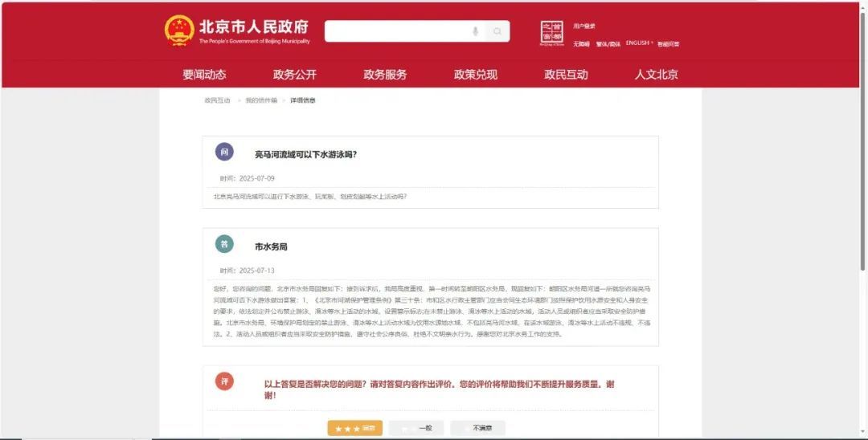The width and height of the screenshot is (868, 440).
Task: Select the three-star 满意 rating
Action: 354,429
